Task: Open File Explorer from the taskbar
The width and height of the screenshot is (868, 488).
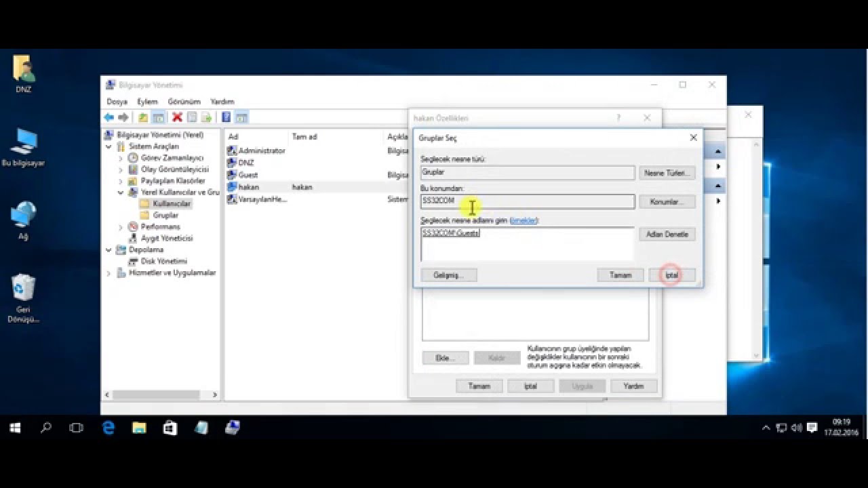Action: coord(139,428)
